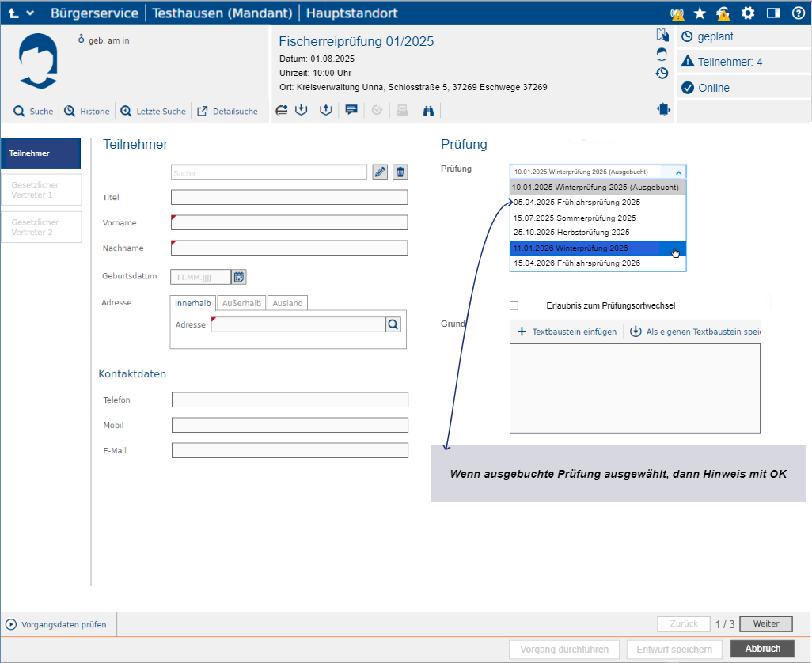812x663 pixels.
Task: Click the binoculars icon in the toolbar
Action: 428,111
